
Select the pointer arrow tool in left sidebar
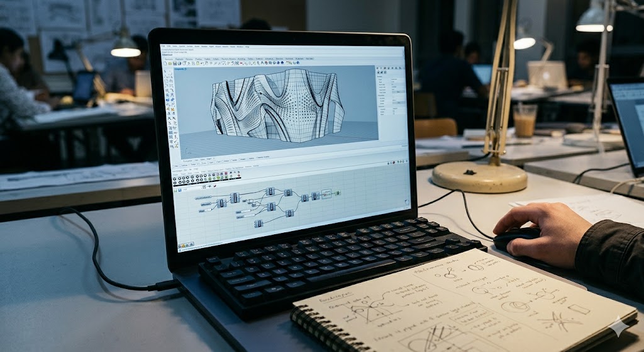click(x=165, y=71)
